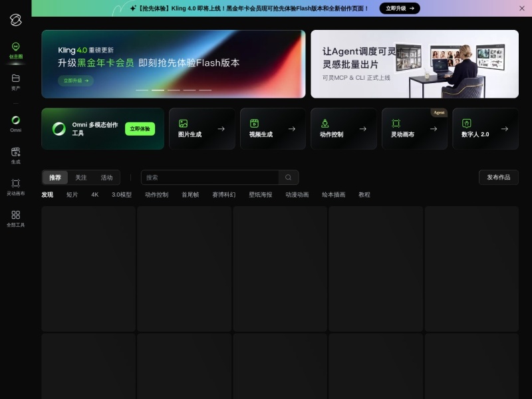532x399 pixels.
Task: Select the 3.0模型 category
Action: pos(122,194)
